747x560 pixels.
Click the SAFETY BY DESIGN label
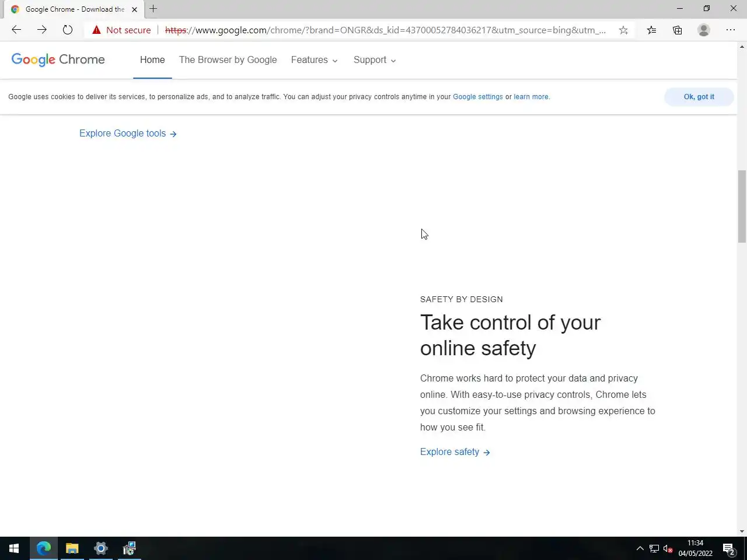point(461,299)
